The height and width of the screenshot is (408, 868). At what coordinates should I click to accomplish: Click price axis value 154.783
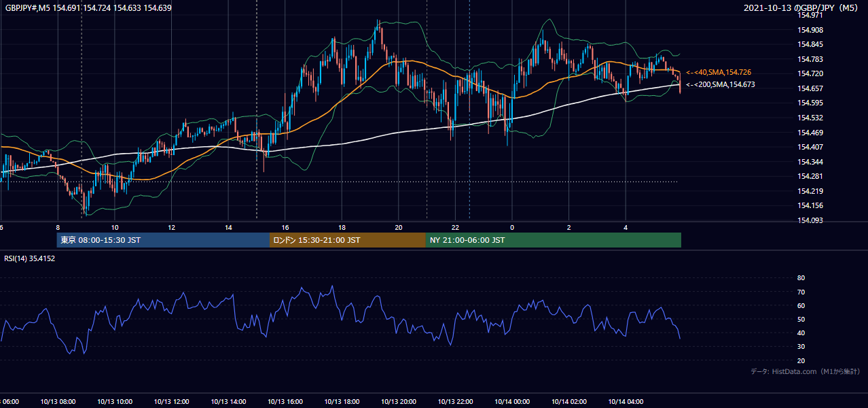(810, 59)
